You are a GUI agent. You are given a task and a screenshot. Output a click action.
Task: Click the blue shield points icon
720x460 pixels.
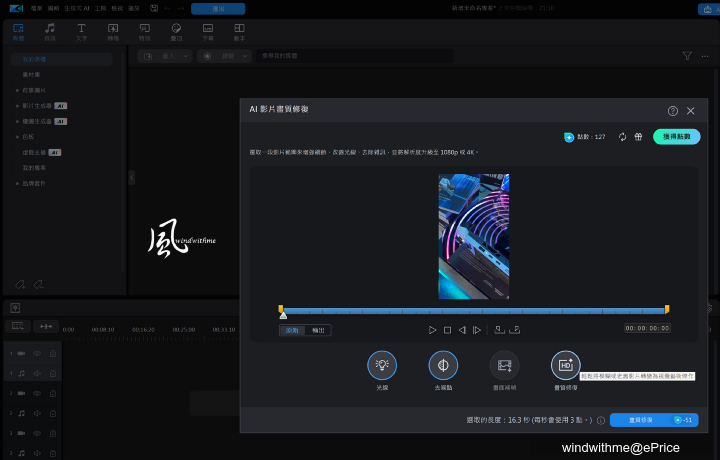coord(568,137)
